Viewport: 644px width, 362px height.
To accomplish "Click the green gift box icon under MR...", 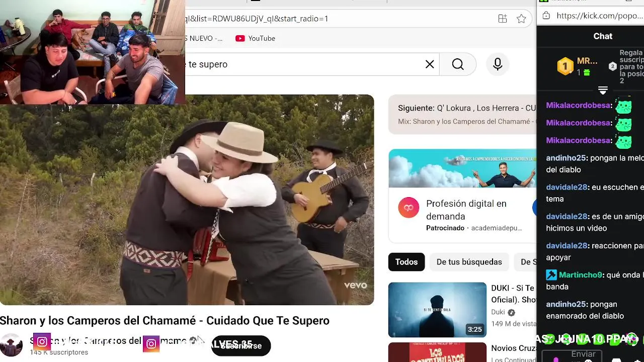I will pos(587,73).
